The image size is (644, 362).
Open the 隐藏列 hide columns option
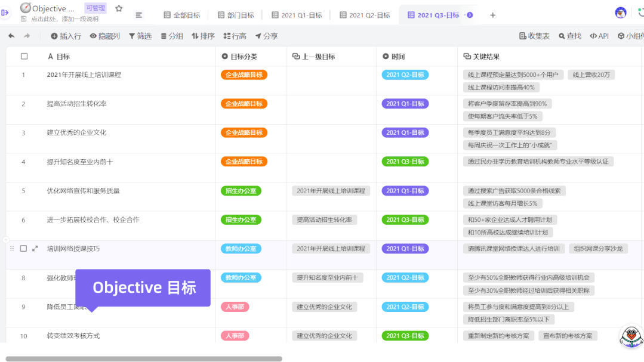105,36
